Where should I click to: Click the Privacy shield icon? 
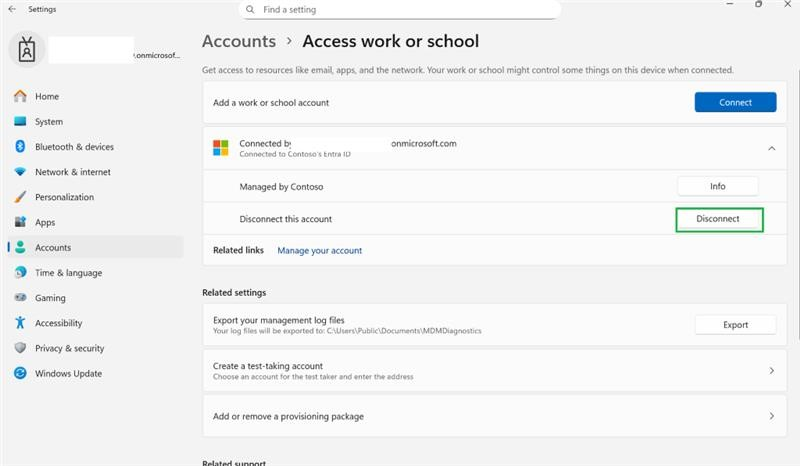pos(20,348)
